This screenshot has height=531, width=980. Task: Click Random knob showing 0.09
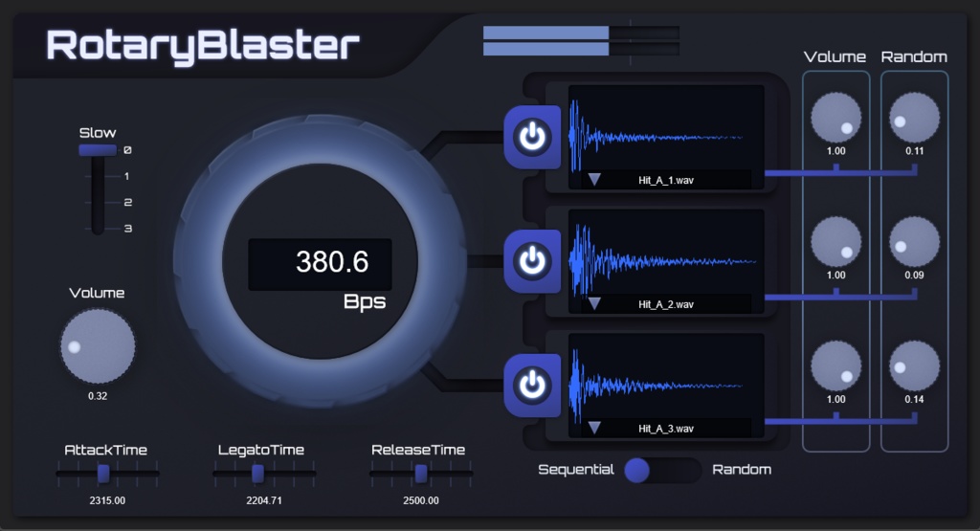914,242
